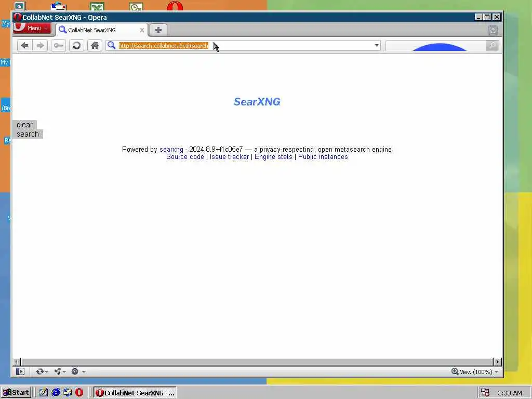Image resolution: width=532 pixels, height=399 pixels.
Task: Click the horizontal scrollbar right arrow
Action: click(497, 362)
